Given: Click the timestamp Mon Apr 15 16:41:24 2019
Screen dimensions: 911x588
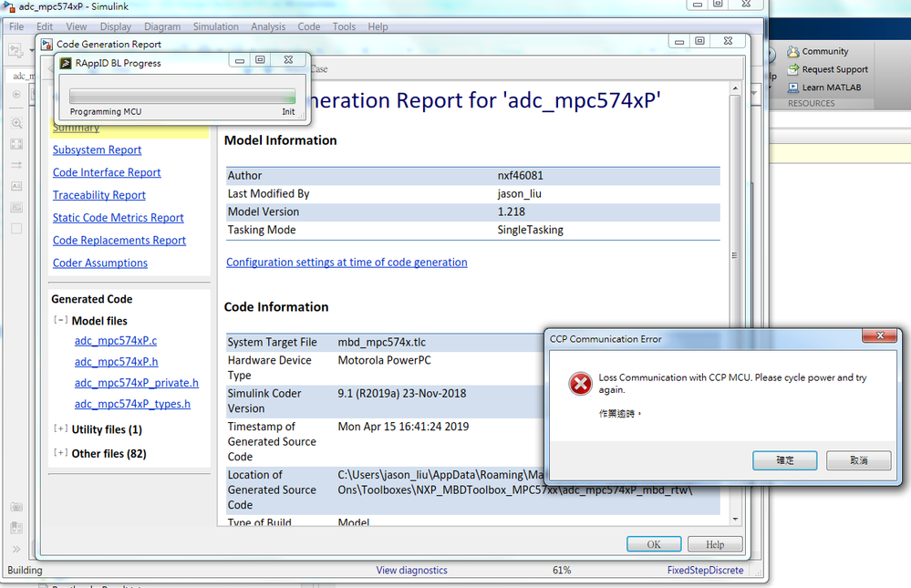Looking at the screenshot, I should (x=403, y=427).
